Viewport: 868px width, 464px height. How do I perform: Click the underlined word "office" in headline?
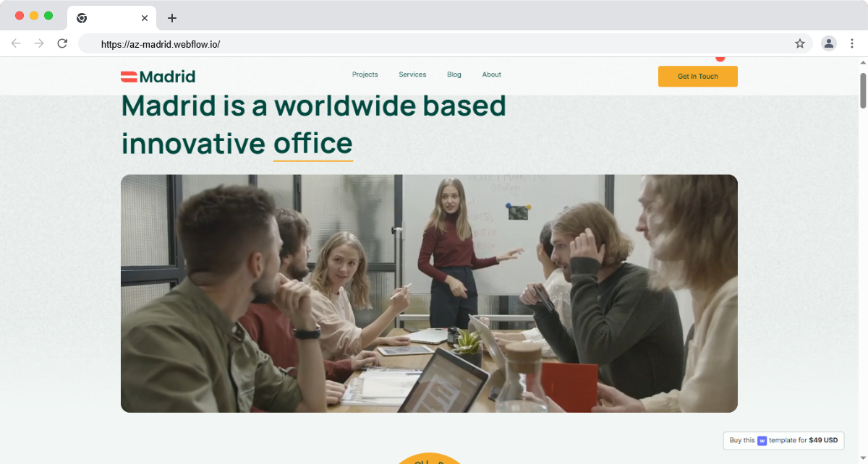(313, 143)
